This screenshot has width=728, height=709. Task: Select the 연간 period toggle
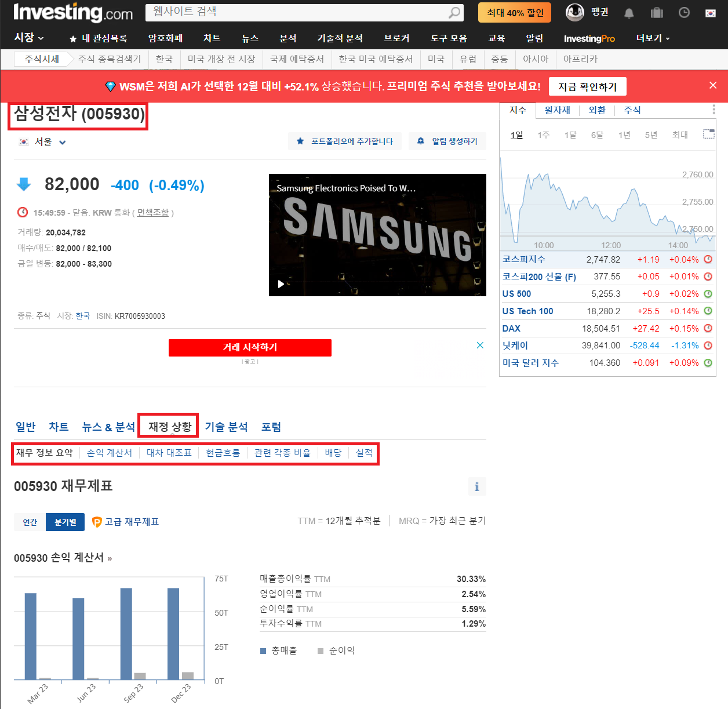point(30,522)
